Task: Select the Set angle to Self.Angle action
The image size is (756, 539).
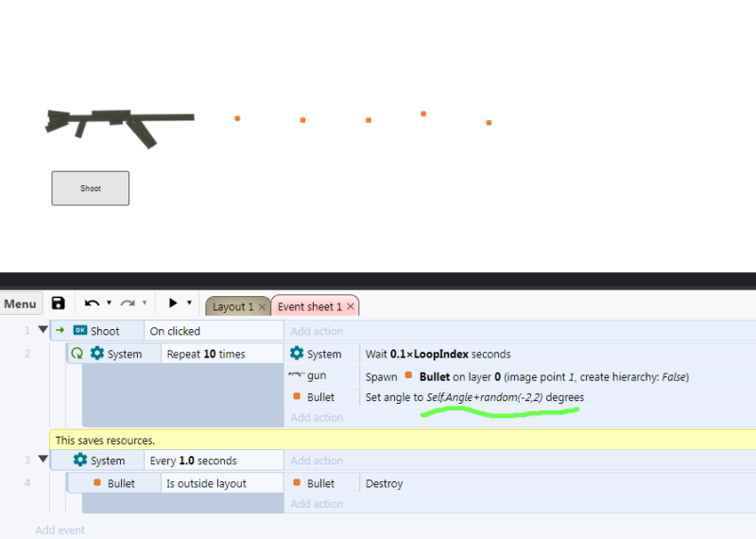Action: (474, 397)
